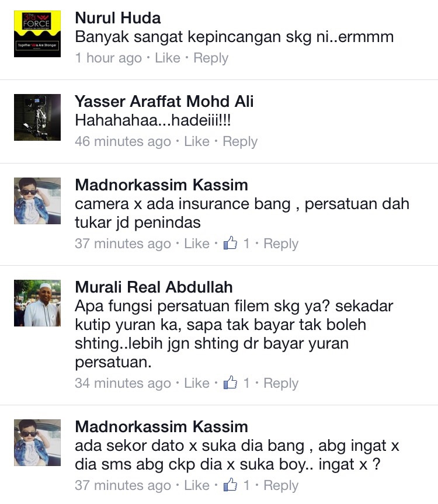Like Yasser Araffat Mohd Ali's comment
438x504 pixels.
197,141
